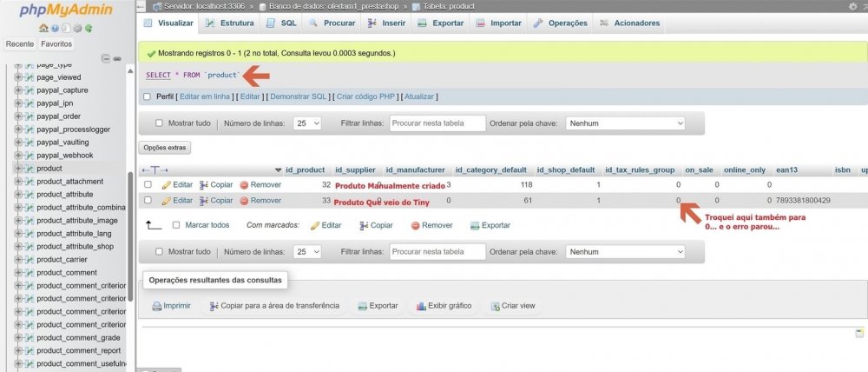Click copy icon for row 32
This screenshot has height=372, width=868.
point(204,184)
